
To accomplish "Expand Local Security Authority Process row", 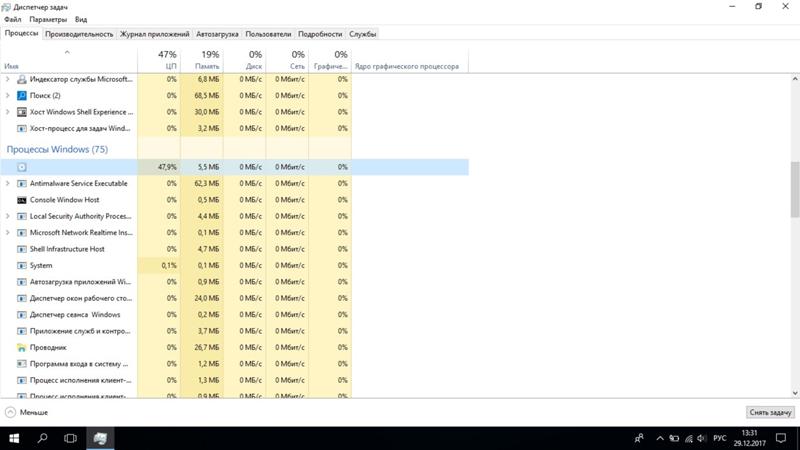I will [x=8, y=216].
